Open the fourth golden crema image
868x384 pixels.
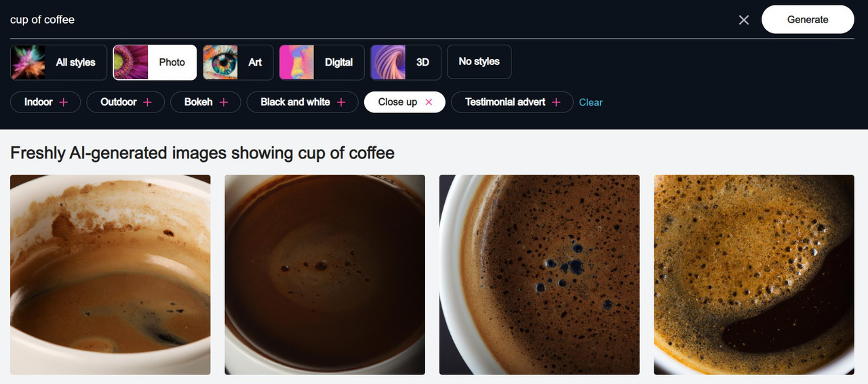[x=754, y=274]
